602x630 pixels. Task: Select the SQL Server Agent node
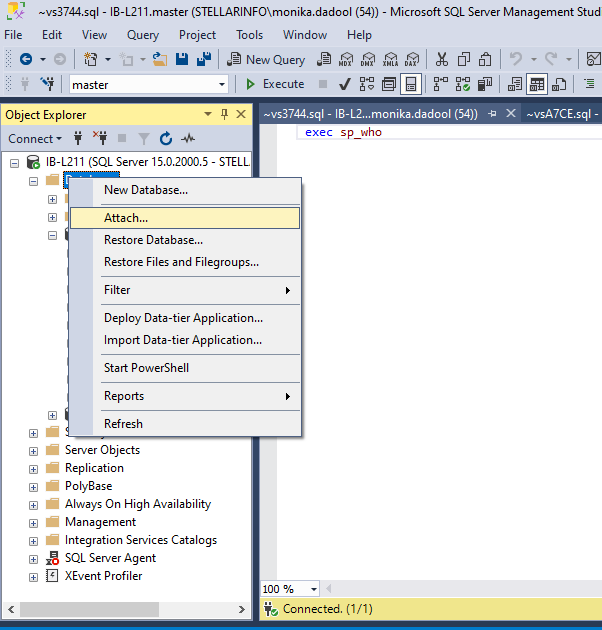pos(110,558)
